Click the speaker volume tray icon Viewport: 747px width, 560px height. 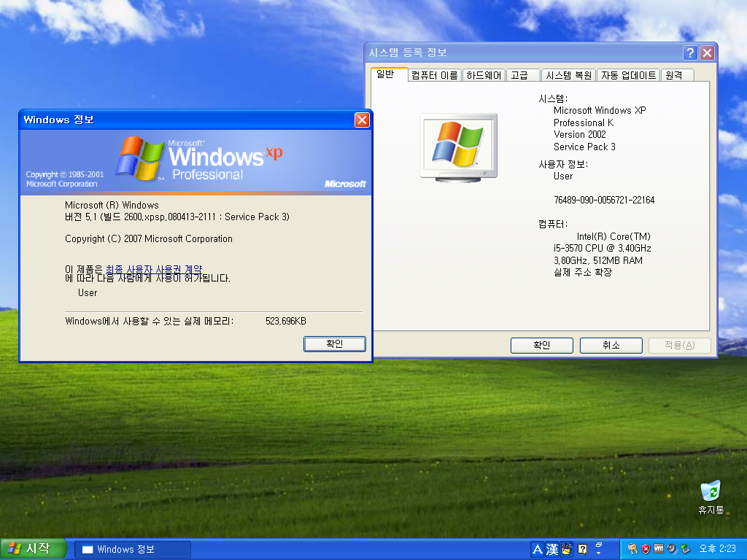tap(672, 549)
